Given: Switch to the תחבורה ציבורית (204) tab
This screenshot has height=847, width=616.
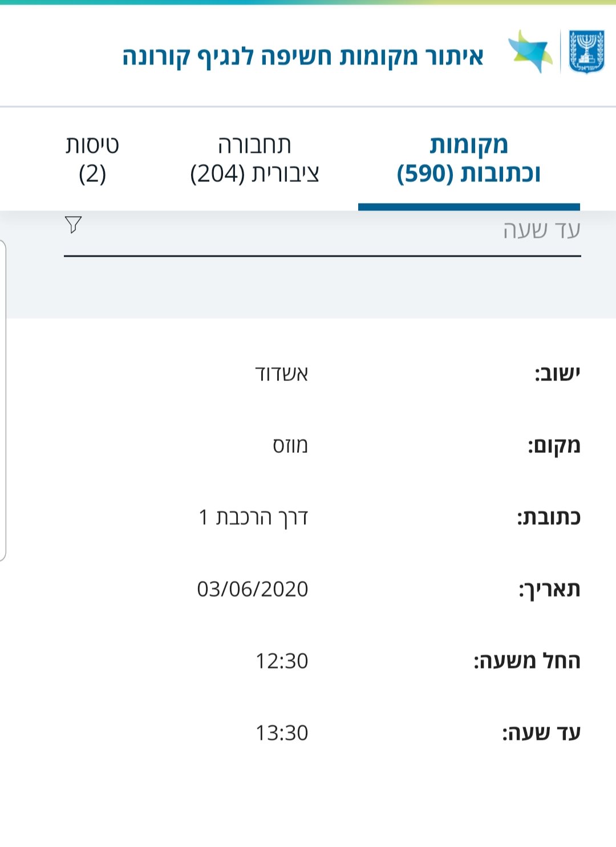Looking at the screenshot, I should pos(254,159).
